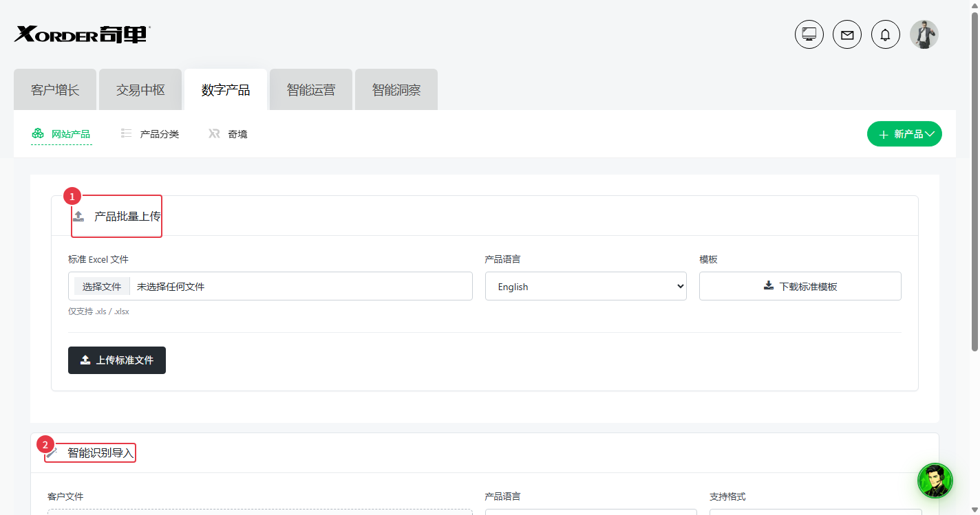Image resolution: width=980 pixels, height=515 pixels.
Task: Switch to 智能洞察 tab
Action: coord(396,89)
